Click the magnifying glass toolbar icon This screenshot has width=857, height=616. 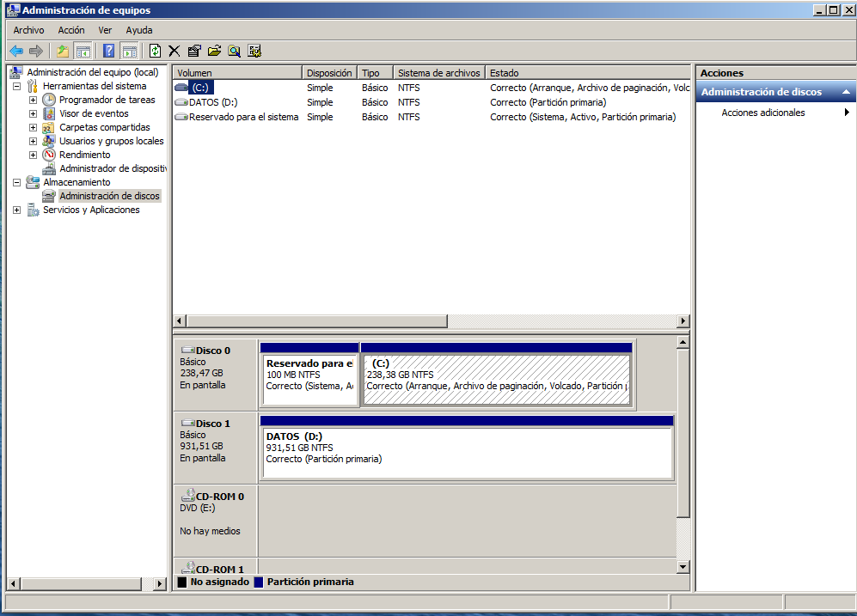pyautogui.click(x=234, y=52)
